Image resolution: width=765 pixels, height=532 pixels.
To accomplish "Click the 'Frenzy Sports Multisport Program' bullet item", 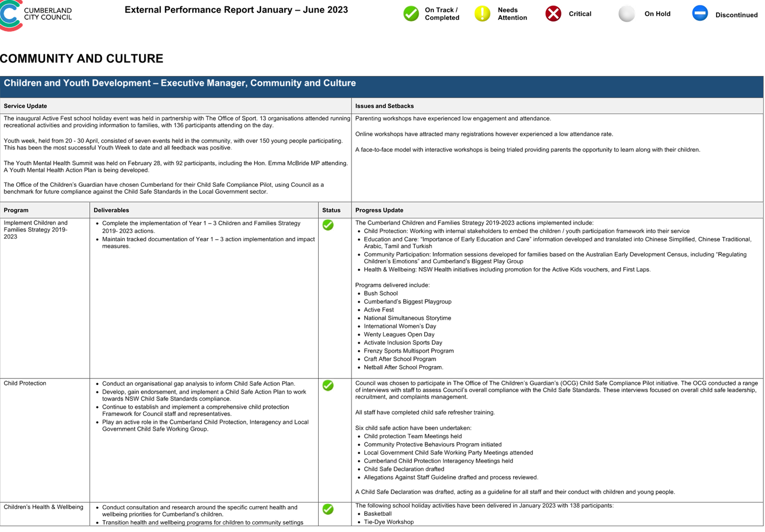I will pyautogui.click(x=409, y=351).
